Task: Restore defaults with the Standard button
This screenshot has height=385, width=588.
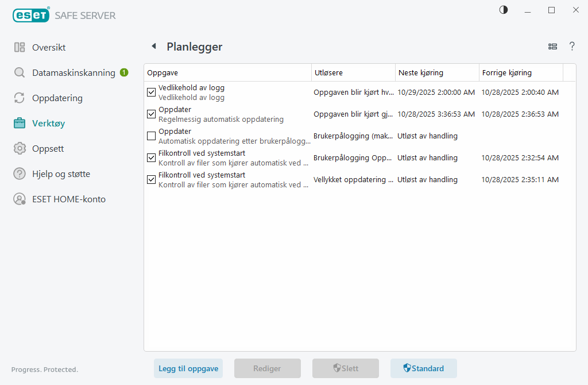Action: click(423, 368)
